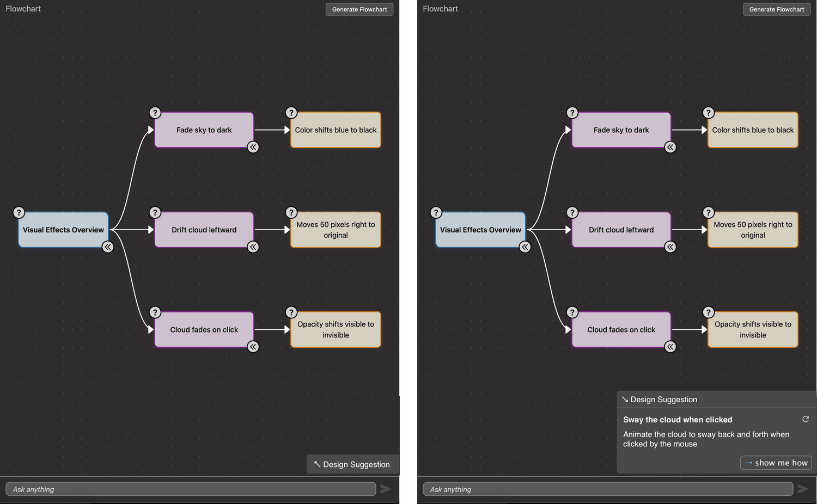Collapse Drift cloud leftward branch in left panel
Image resolution: width=817 pixels, height=504 pixels.
tap(253, 247)
